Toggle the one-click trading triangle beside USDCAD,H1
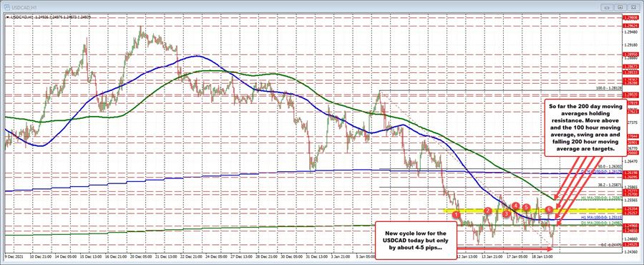The image size is (644, 265). (x=8, y=17)
